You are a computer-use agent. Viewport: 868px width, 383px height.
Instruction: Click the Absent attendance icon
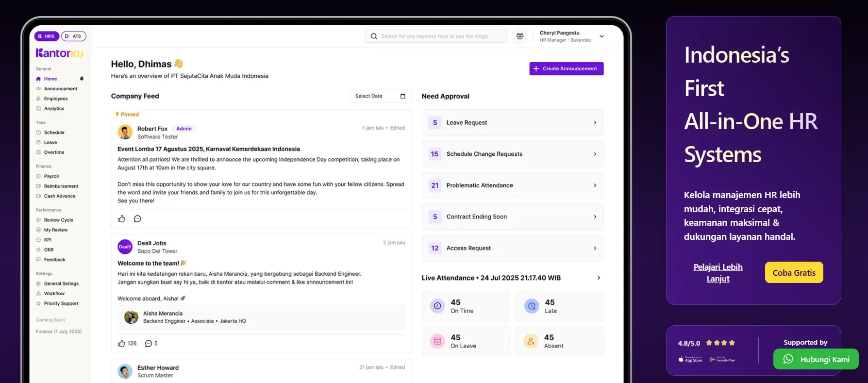tap(531, 341)
